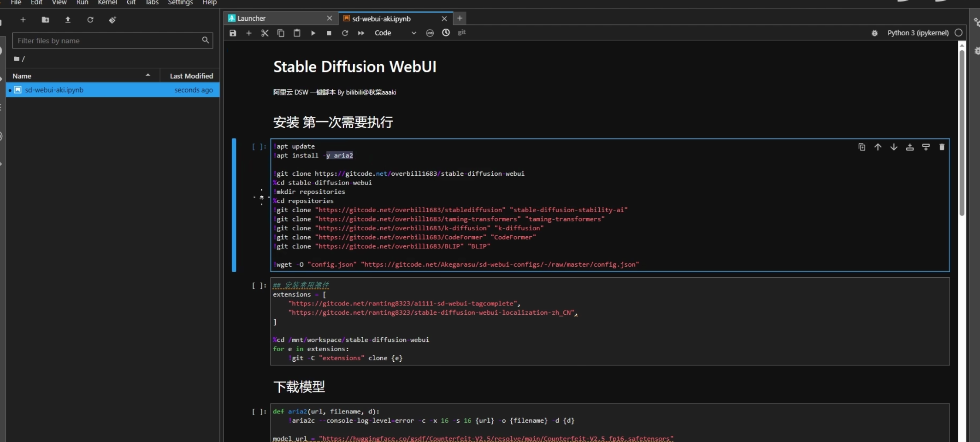Restart the kernel using the toolbar icon
Image resolution: width=980 pixels, height=442 pixels.
pos(345,33)
